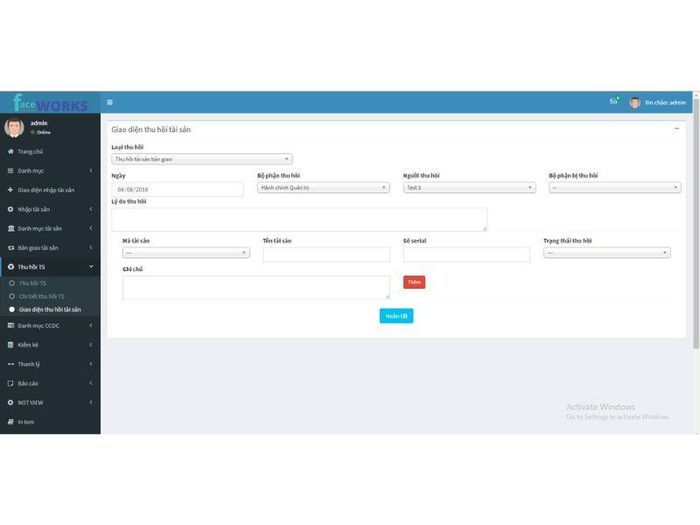Collapse the Thu hồi TS parent menu
Screen dimensions: 700x525
click(x=50, y=267)
